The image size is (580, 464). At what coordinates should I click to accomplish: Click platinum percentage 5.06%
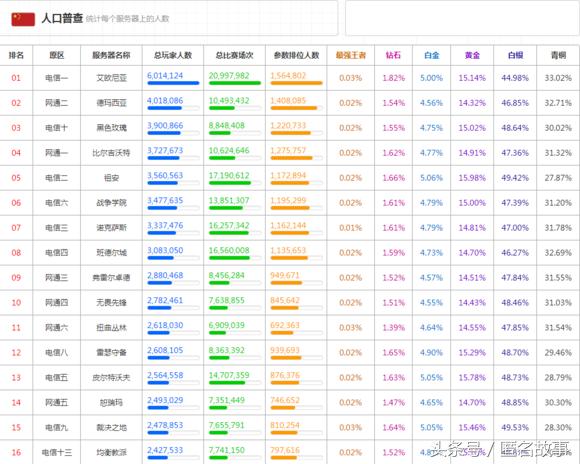tap(432, 178)
